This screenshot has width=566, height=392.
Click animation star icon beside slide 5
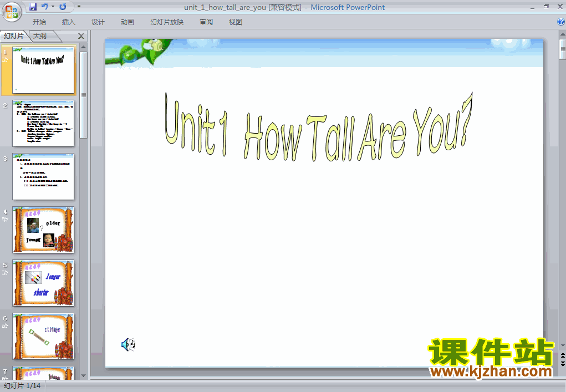coord(5,273)
